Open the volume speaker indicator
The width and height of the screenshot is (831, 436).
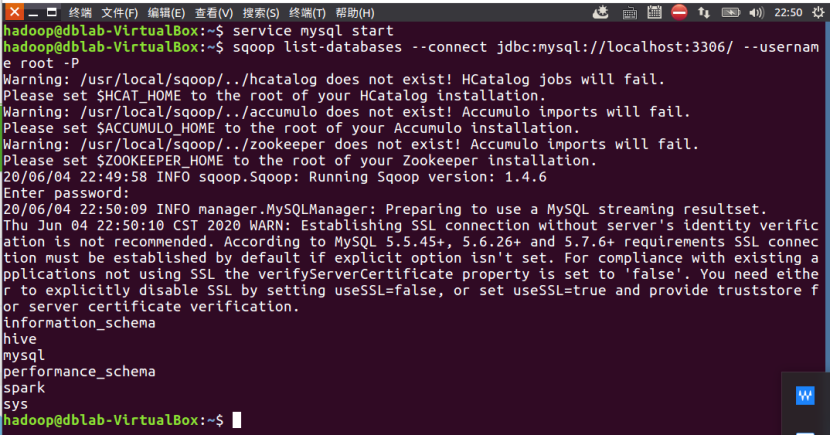click(x=756, y=12)
